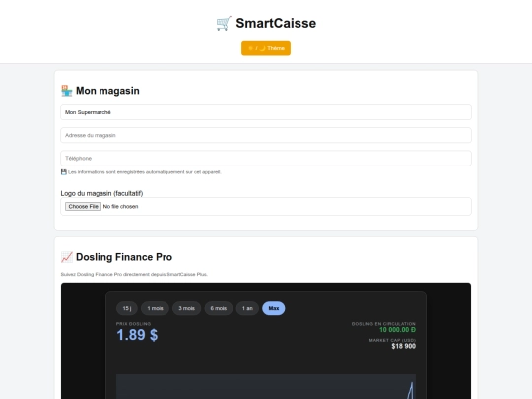Click the Dosling Finance Pro chart icon
The width and height of the screenshot is (532, 399).
pos(67,257)
